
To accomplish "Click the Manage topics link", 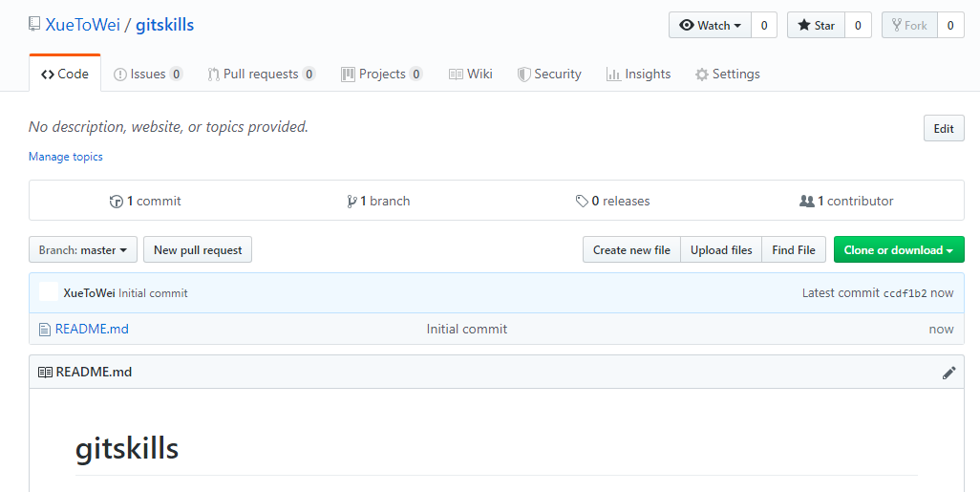I will tap(66, 157).
